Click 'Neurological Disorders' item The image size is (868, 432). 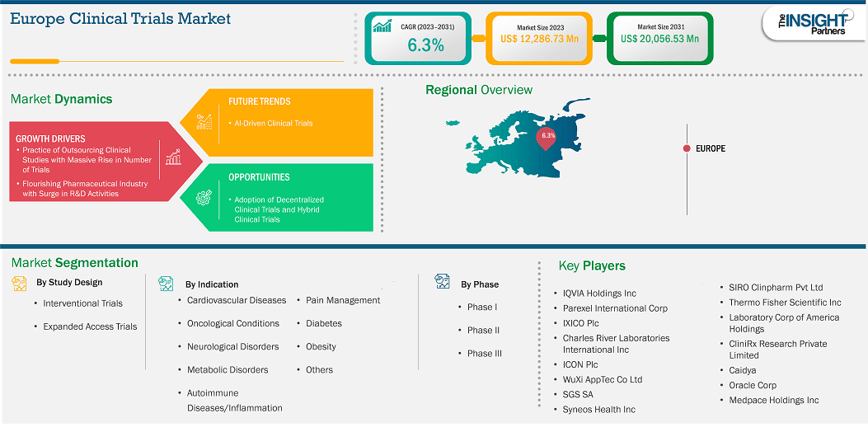(x=233, y=347)
